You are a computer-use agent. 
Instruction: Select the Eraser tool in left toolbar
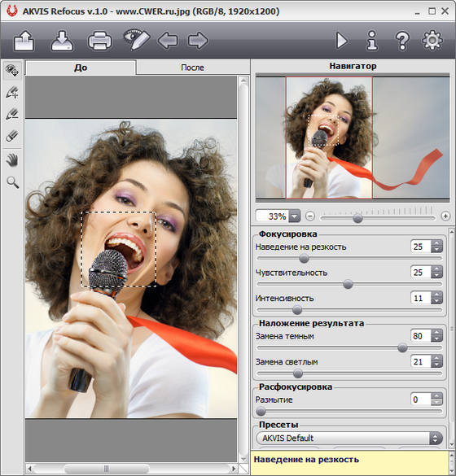(x=12, y=136)
